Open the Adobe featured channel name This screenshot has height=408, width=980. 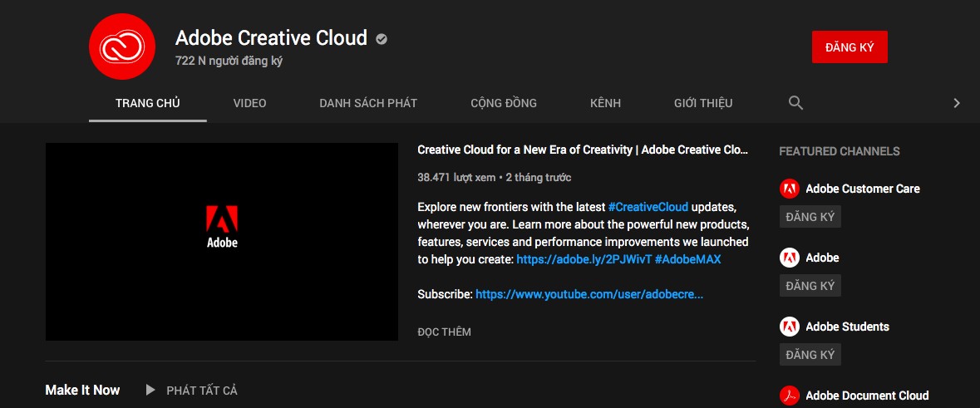(x=823, y=258)
